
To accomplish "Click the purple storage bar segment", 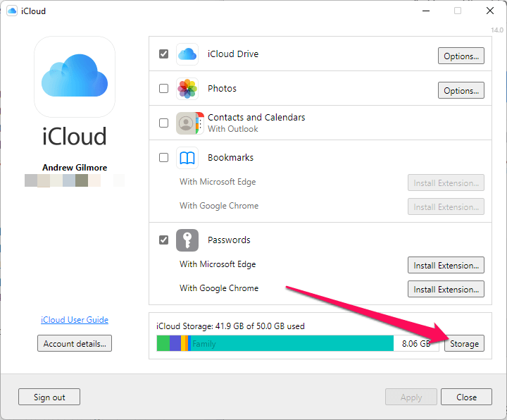I will pyautogui.click(x=175, y=343).
